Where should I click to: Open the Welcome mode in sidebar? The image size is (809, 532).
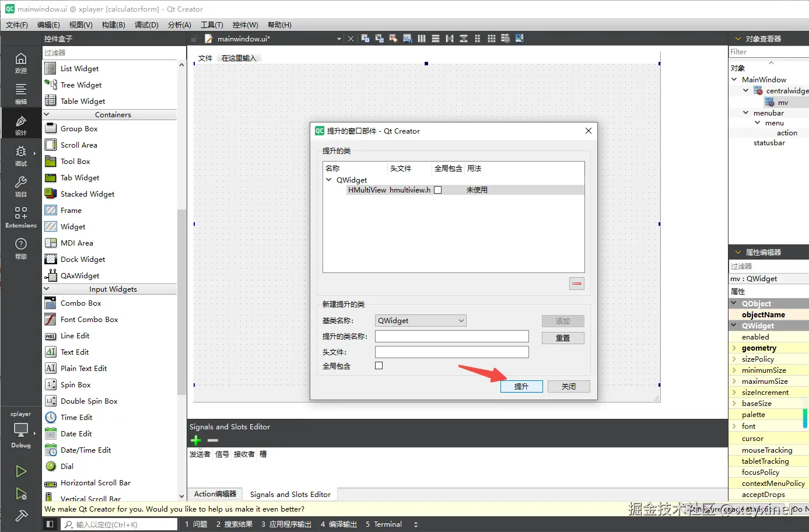click(x=21, y=62)
